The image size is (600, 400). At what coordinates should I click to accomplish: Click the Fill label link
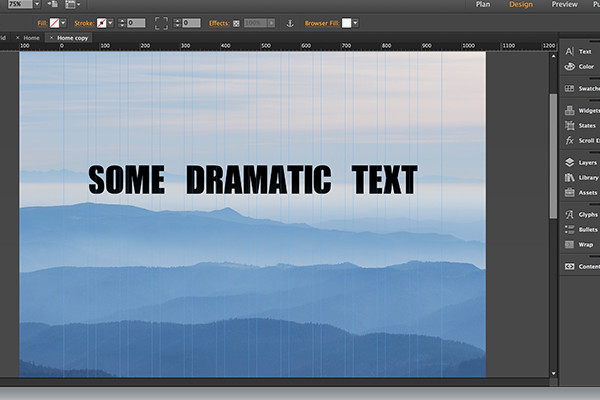[x=42, y=23]
